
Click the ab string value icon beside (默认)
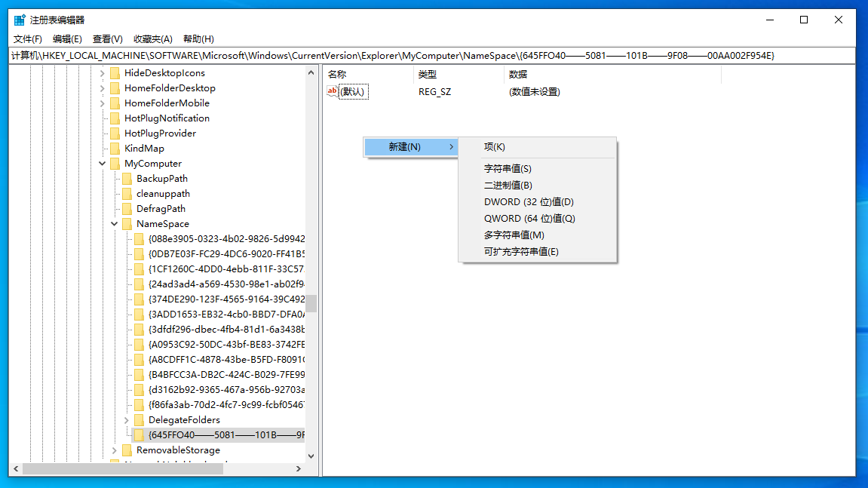pyautogui.click(x=333, y=91)
